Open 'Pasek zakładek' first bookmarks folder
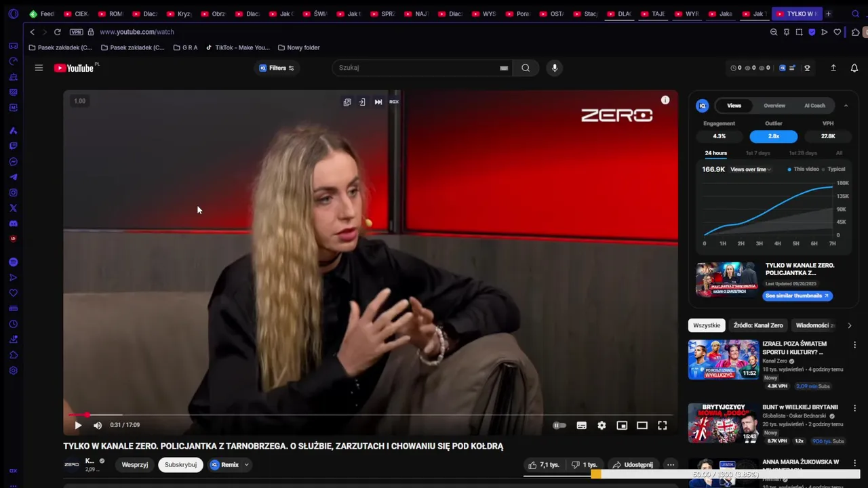Screen dimensions: 868x488 60,47
